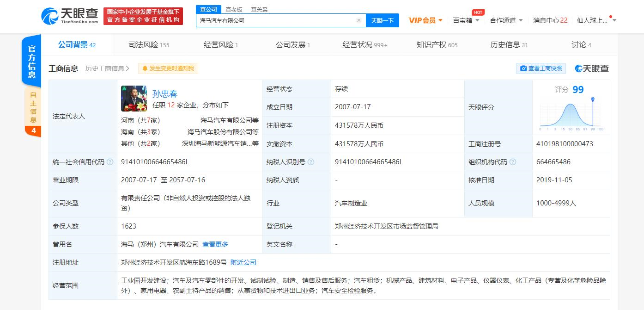644x310 pixels.
Task: Click 深圳海马新能源汽车销...等 in 其他 row
Action: [x=220, y=143]
